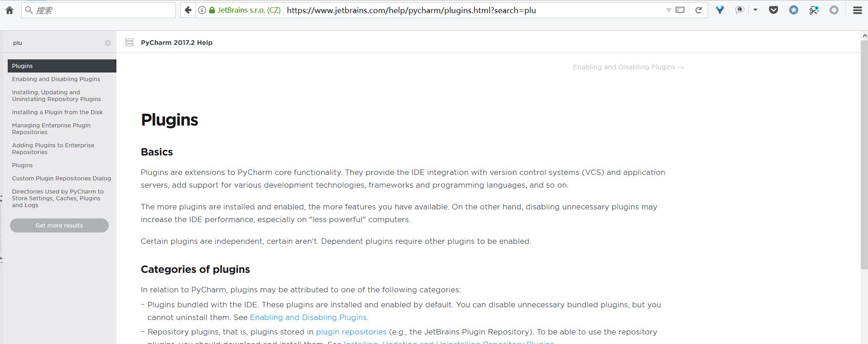The image size is (868, 344).
Task: Click the blue star bookmark extension icon
Action: point(793,10)
